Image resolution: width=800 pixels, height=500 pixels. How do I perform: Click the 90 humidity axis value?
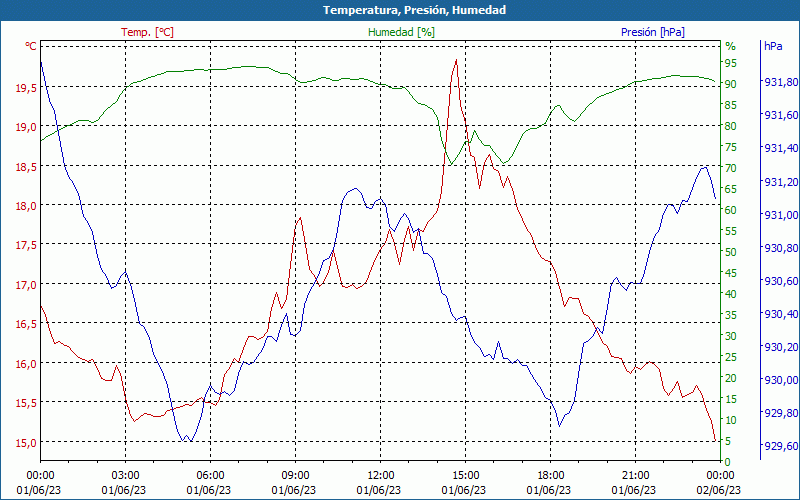[731, 84]
